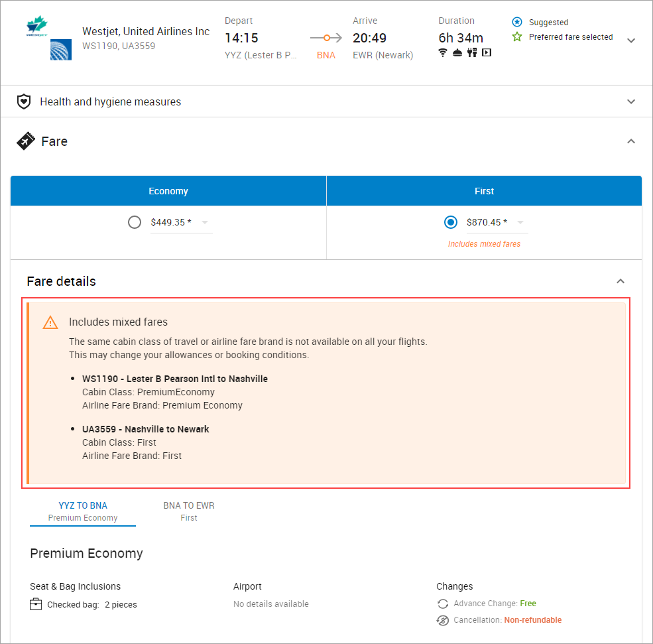Click the Advance Change: Free text

pyautogui.click(x=495, y=604)
